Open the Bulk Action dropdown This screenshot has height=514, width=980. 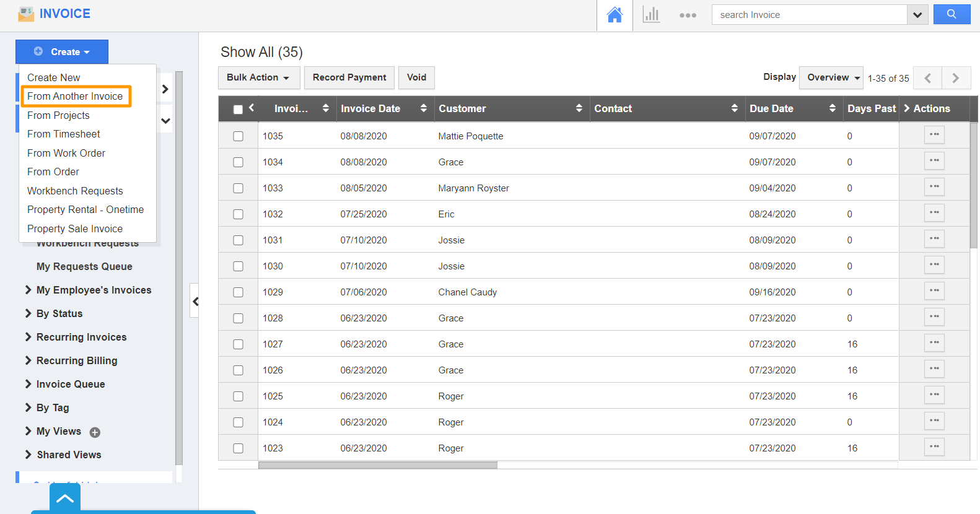pyautogui.click(x=258, y=77)
